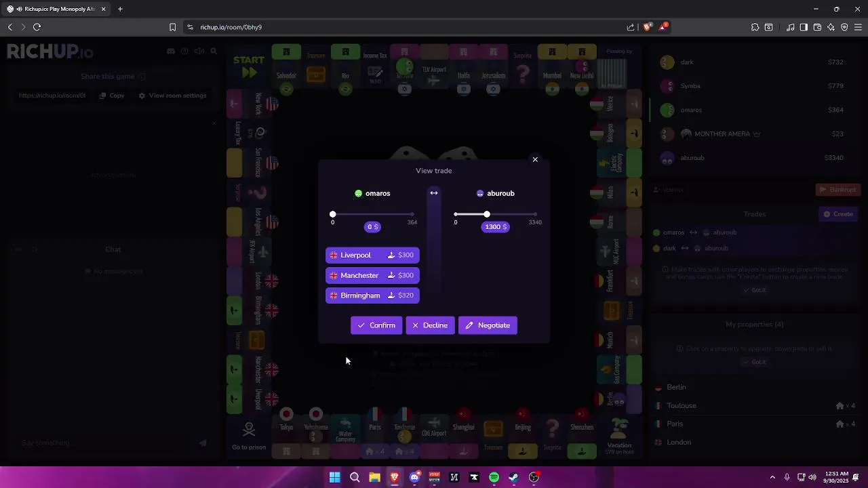Select the Liverpool property in trade

(x=372, y=255)
